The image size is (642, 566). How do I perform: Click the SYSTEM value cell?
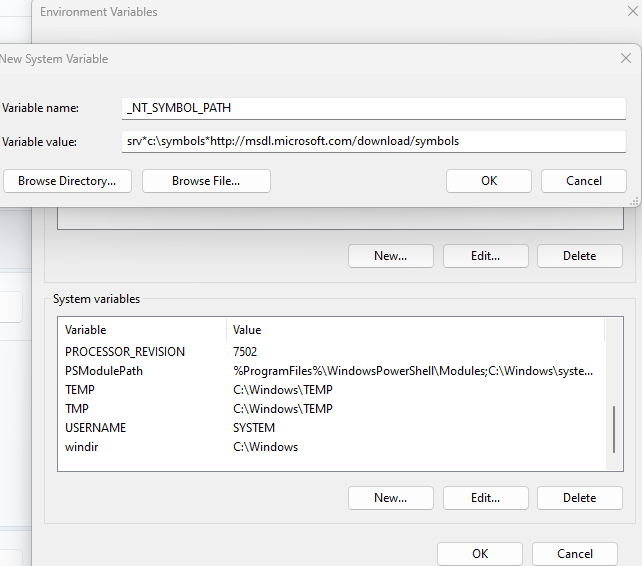click(254, 428)
